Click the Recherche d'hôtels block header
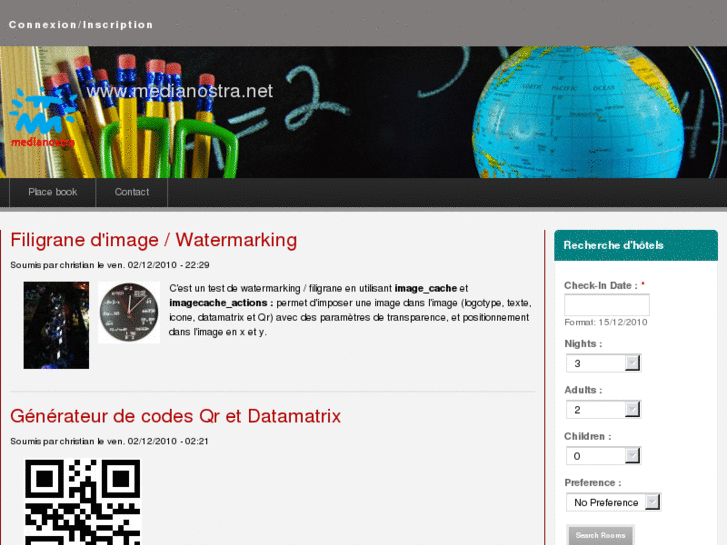 (636, 245)
